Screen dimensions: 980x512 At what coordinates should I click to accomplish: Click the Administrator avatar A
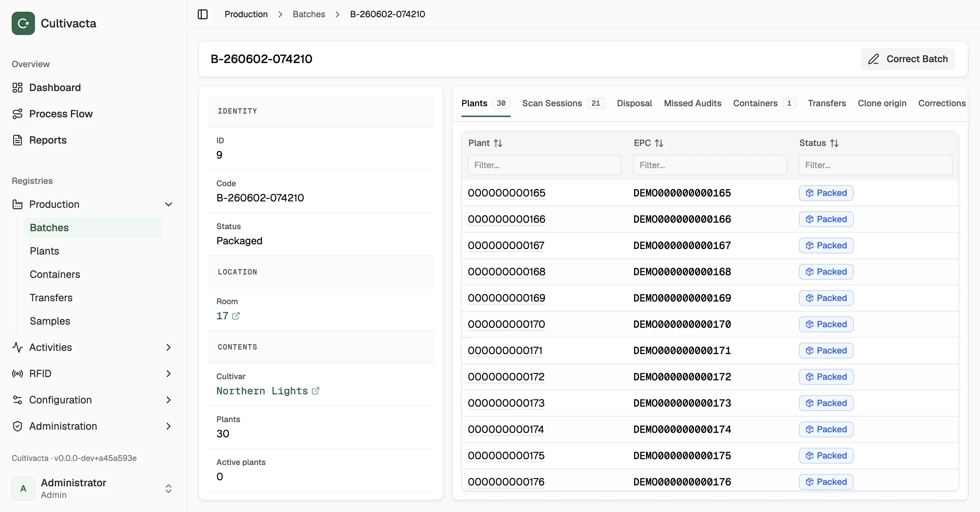click(23, 488)
